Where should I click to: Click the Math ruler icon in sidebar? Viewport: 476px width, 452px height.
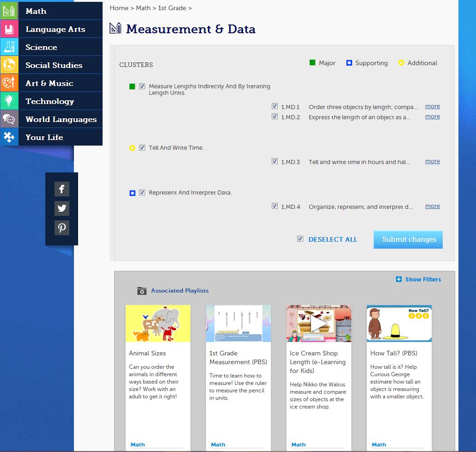(9, 11)
